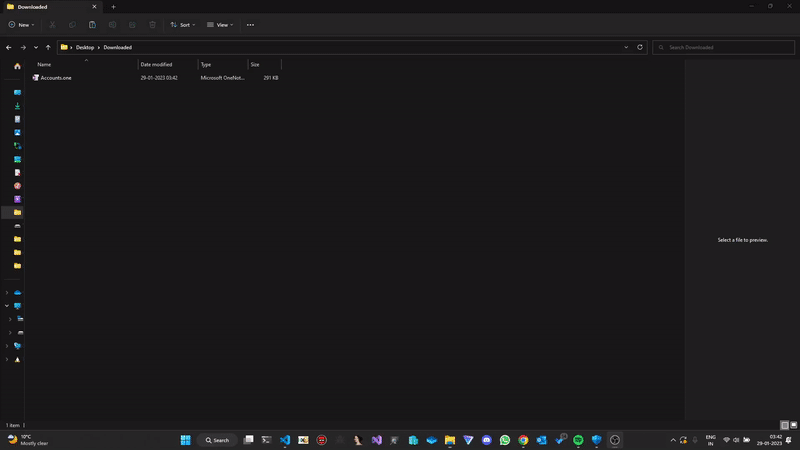Open Home in the navigation pane
800x450 pixels.
coord(17,66)
